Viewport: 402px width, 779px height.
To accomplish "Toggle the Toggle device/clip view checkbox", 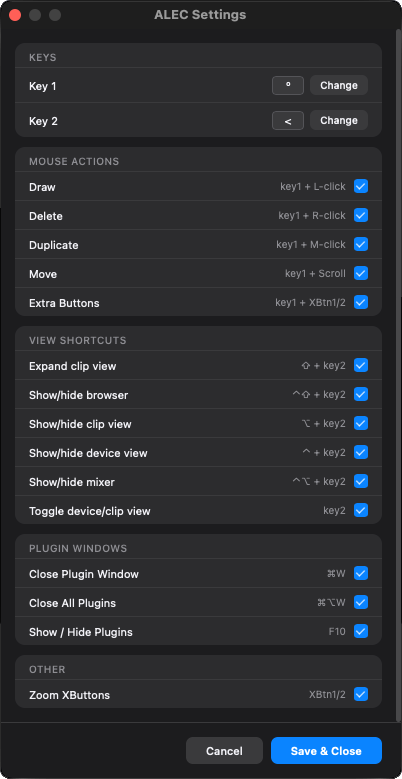I will (361, 510).
